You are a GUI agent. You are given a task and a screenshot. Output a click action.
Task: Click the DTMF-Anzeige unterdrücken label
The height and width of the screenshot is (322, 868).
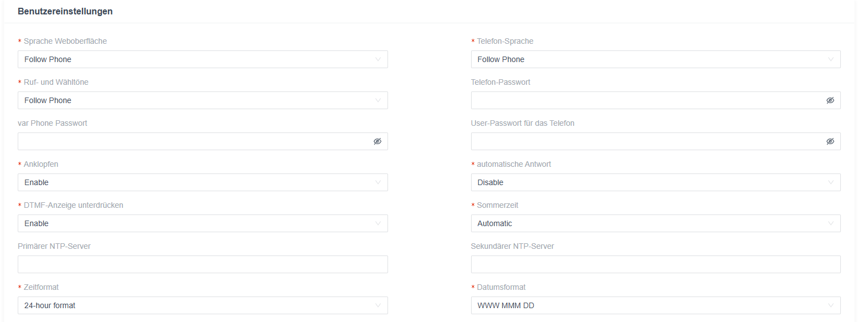(x=74, y=205)
